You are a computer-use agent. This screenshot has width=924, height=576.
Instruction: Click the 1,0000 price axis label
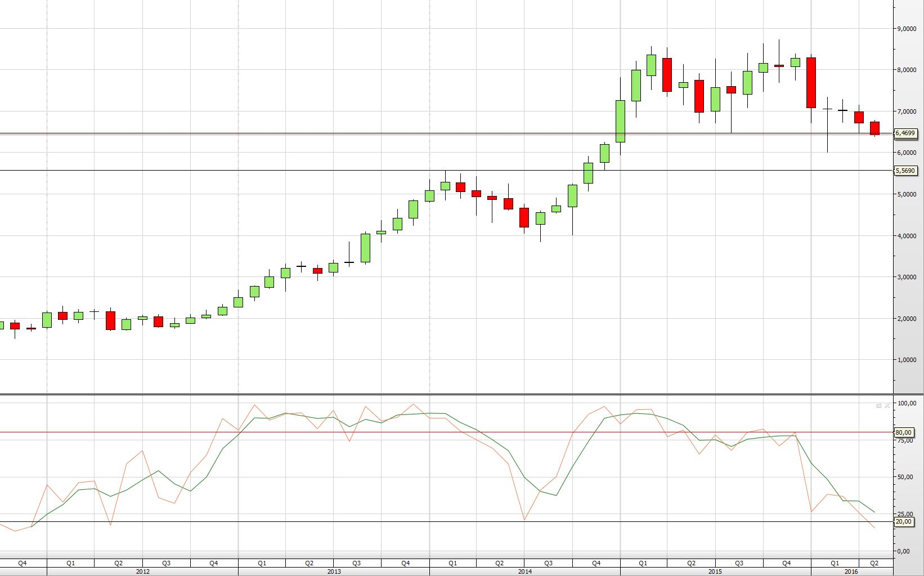(x=907, y=360)
